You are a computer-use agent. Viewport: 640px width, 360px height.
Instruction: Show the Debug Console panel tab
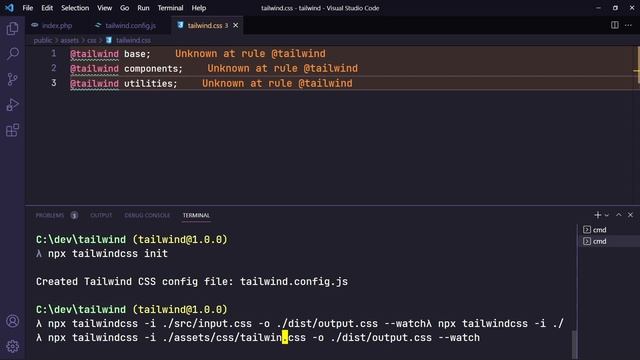147,215
